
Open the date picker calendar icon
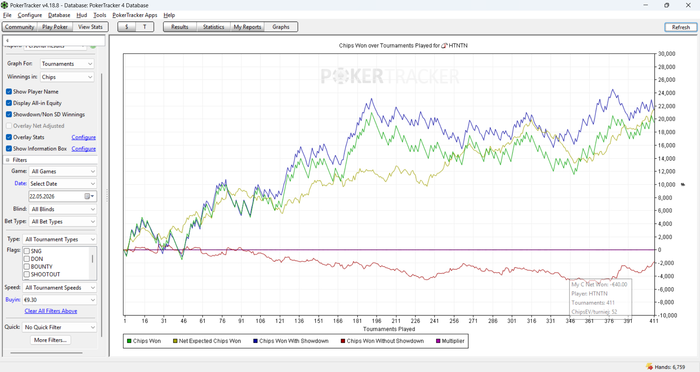coord(87,196)
